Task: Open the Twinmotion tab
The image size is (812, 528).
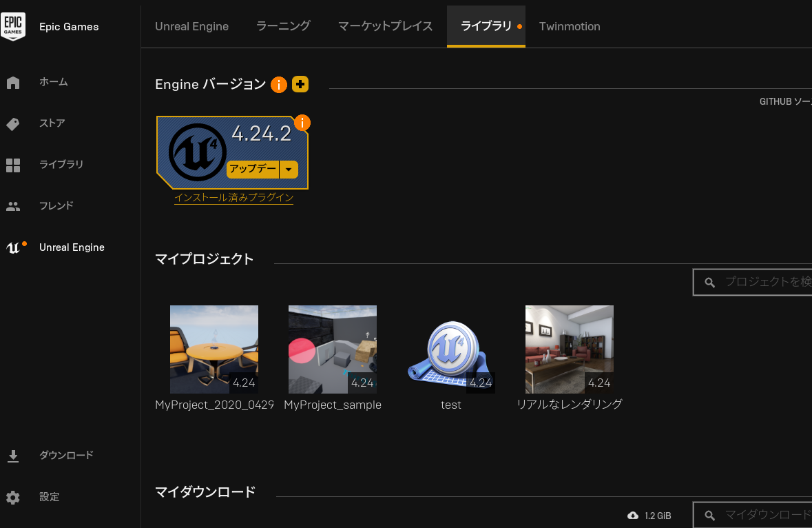Action: pos(570,26)
